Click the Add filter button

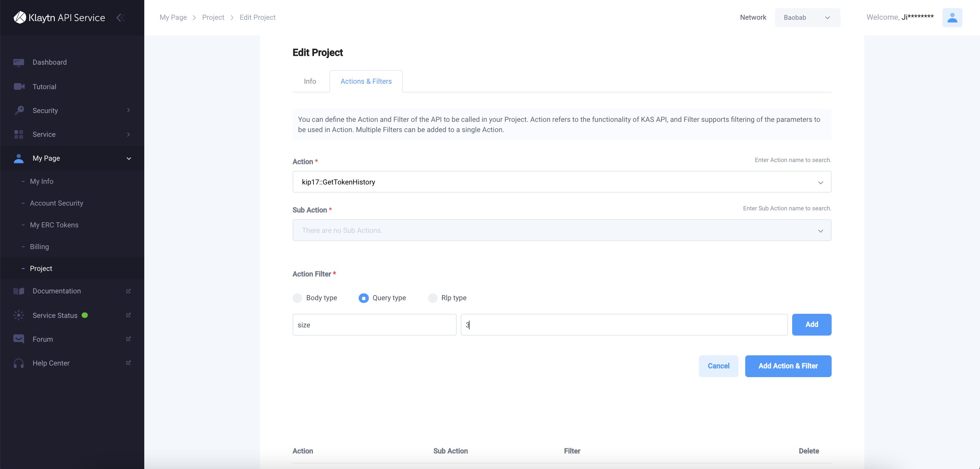click(x=812, y=324)
